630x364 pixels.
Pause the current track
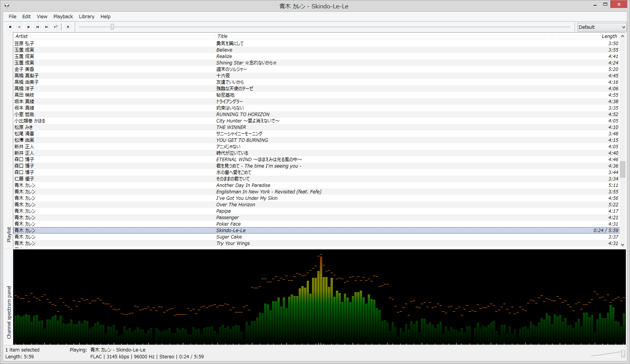pyautogui.click(x=19, y=27)
